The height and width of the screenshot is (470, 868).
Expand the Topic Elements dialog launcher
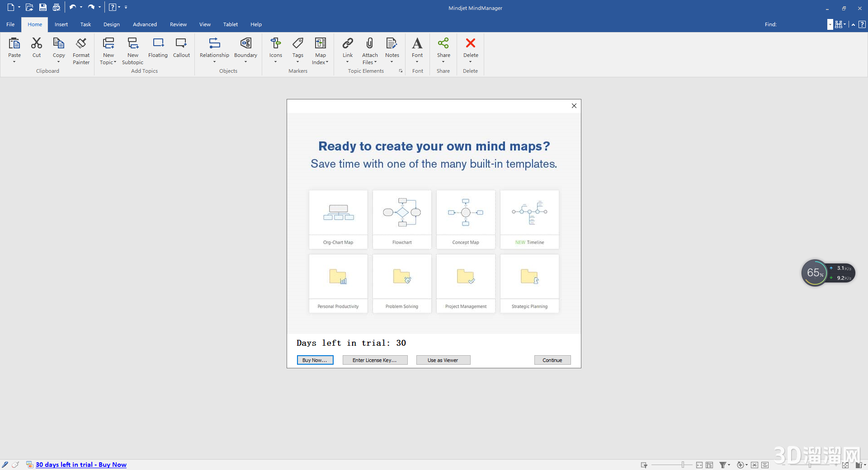tap(401, 71)
